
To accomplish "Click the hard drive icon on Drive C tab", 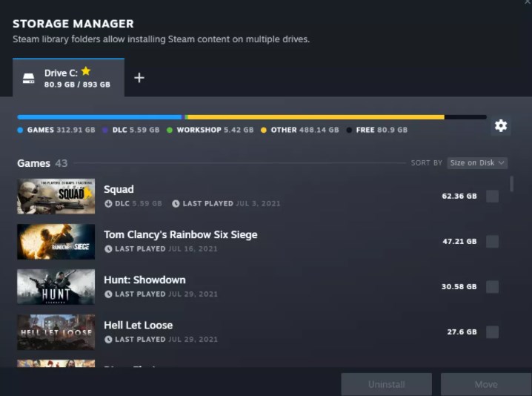I will pyautogui.click(x=28, y=78).
